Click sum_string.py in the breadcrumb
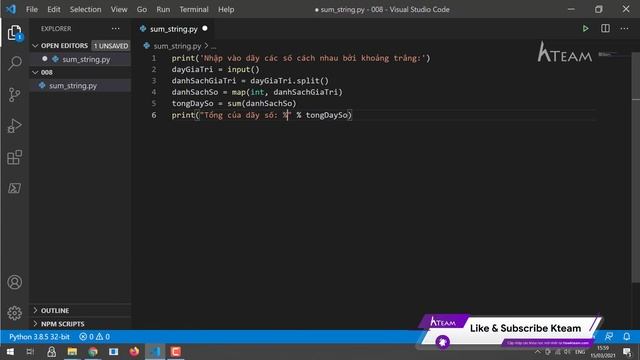The image size is (640, 360). (177, 46)
